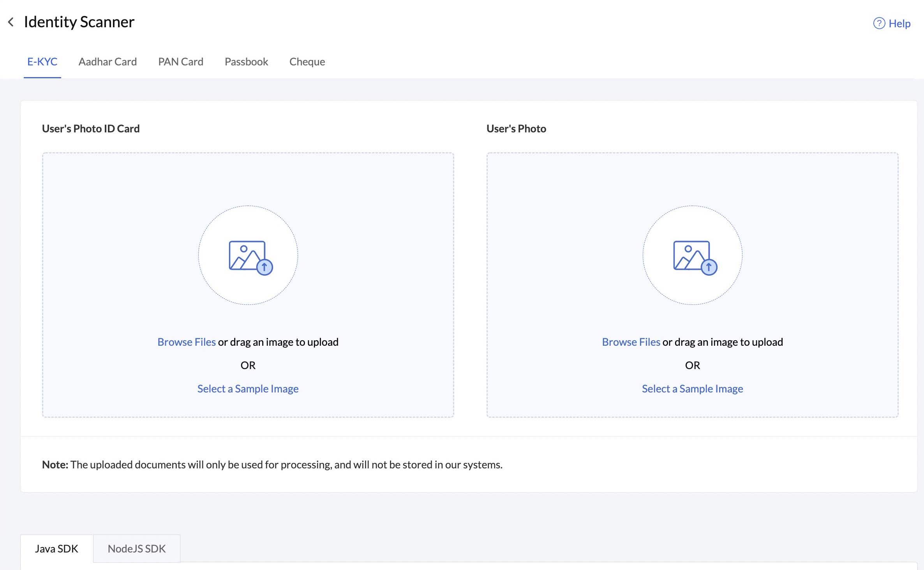The image size is (924, 570).
Task: Select a Sample Image for the ID card
Action: click(248, 388)
